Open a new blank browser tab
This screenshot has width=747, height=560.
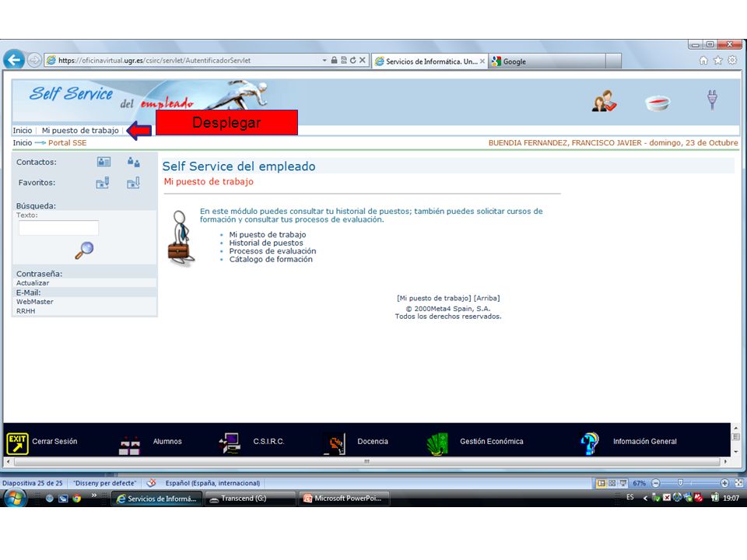click(x=613, y=61)
